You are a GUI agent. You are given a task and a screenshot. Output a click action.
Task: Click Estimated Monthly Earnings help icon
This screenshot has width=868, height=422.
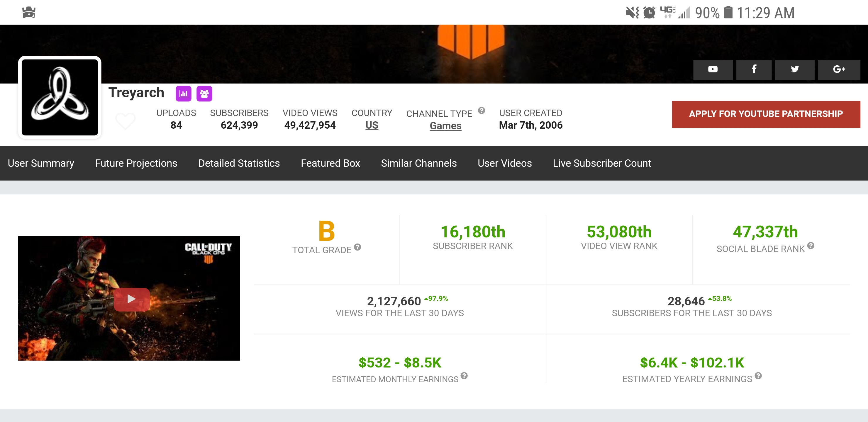tap(464, 376)
